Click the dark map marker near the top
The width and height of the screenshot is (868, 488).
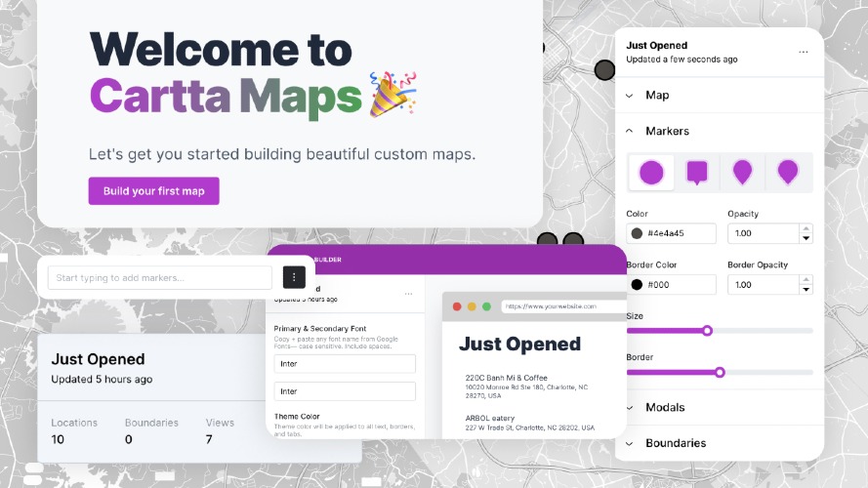(604, 70)
